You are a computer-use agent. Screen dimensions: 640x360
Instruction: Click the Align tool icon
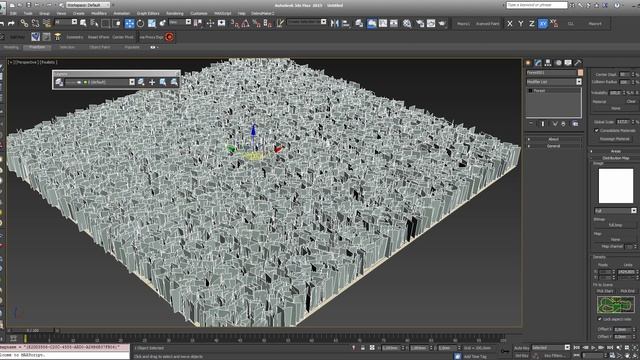coord(346,23)
